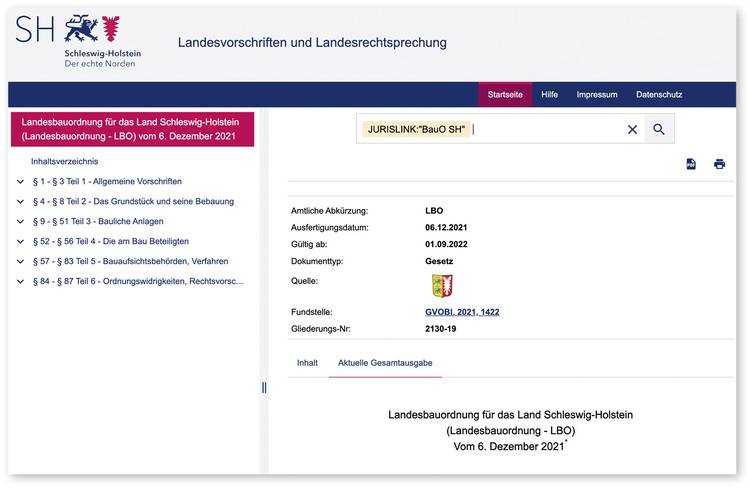The width and height of the screenshot is (750, 488).
Task: Download document via the PDF icon
Action: [x=691, y=164]
